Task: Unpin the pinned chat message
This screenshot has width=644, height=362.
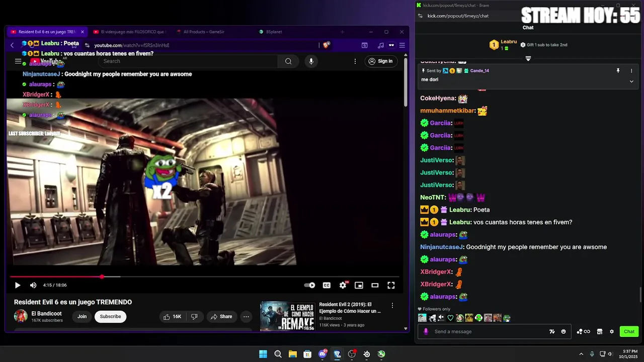Action: [618, 71]
